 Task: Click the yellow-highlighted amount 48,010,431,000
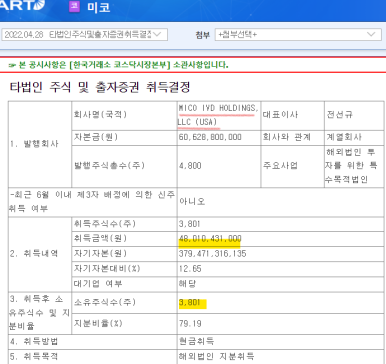point(210,239)
